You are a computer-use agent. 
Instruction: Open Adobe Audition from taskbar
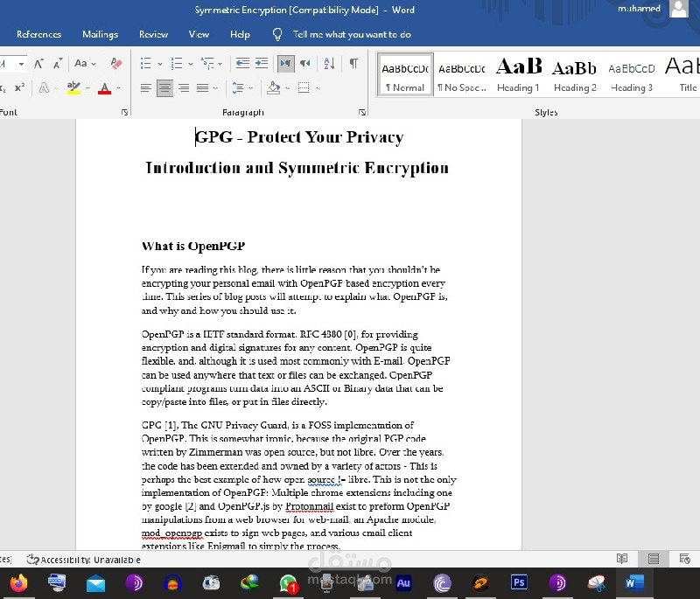[x=403, y=583]
